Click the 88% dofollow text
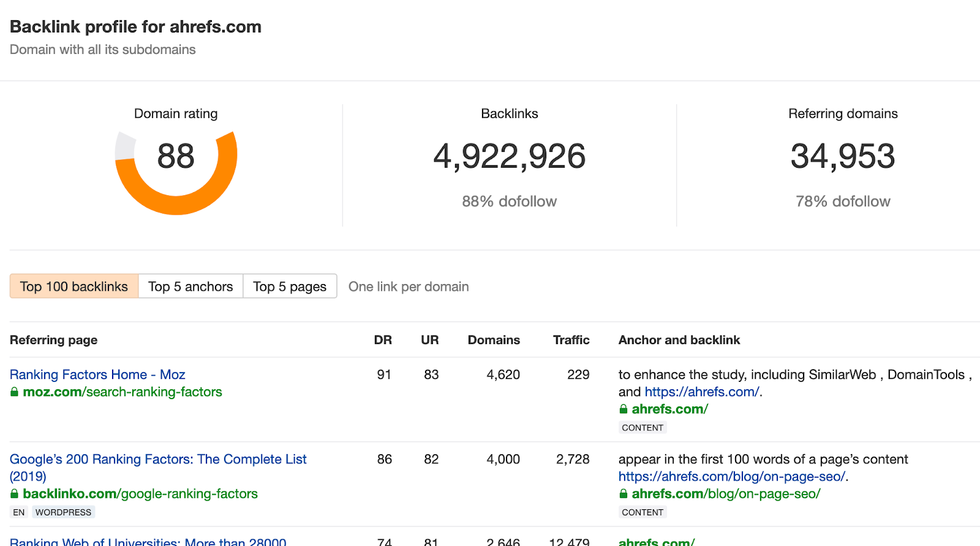This screenshot has width=980, height=546. 510,201
